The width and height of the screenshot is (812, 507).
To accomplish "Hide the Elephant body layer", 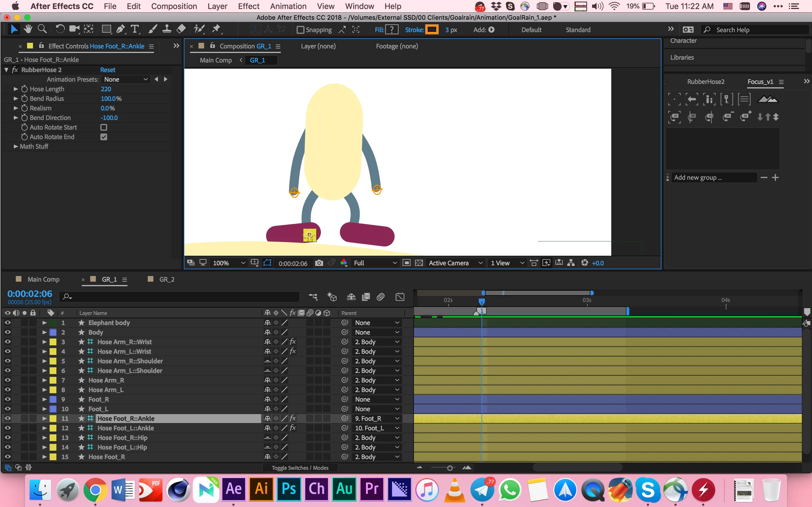I will [7, 323].
